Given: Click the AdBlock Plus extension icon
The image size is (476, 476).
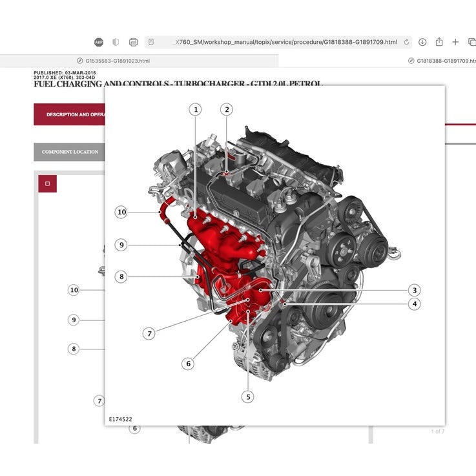Looking at the screenshot, I should tap(98, 42).
